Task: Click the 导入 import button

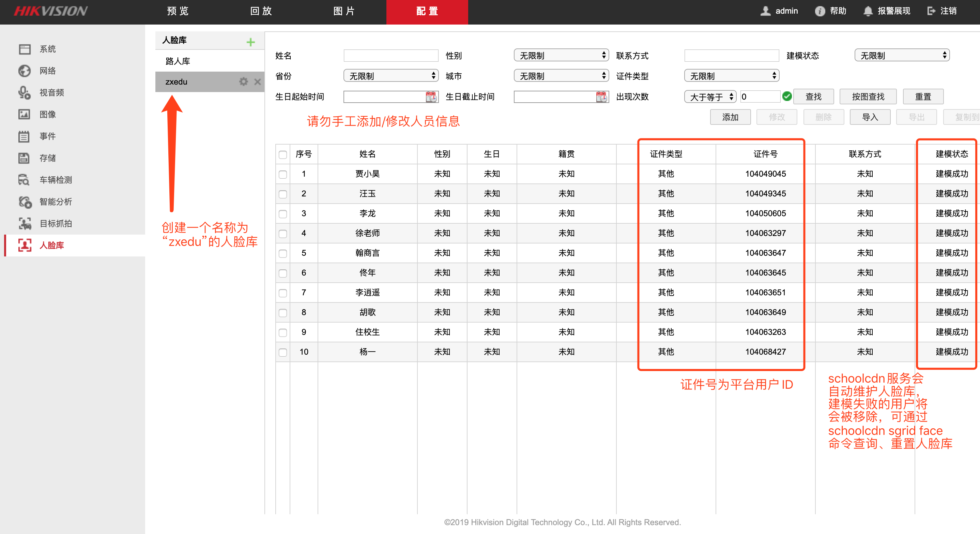Action: [870, 117]
